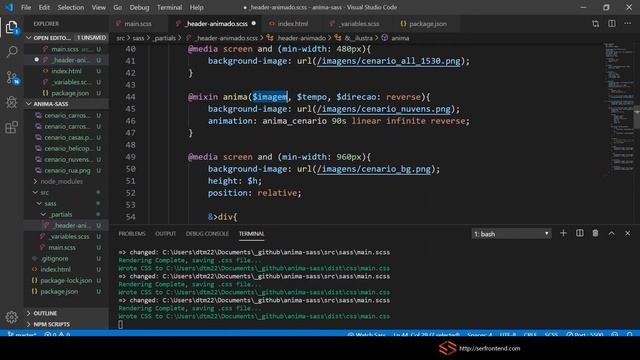Open the Terminal menu

(169, 7)
